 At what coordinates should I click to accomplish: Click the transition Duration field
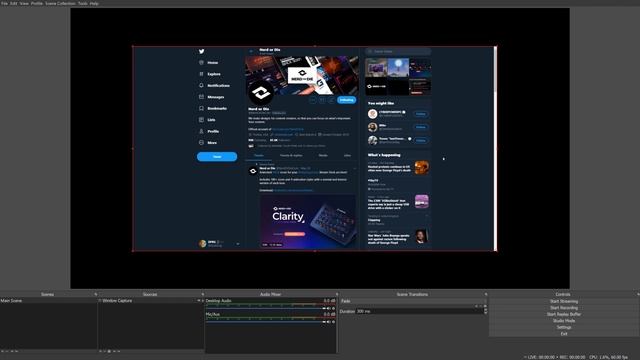coord(419,311)
